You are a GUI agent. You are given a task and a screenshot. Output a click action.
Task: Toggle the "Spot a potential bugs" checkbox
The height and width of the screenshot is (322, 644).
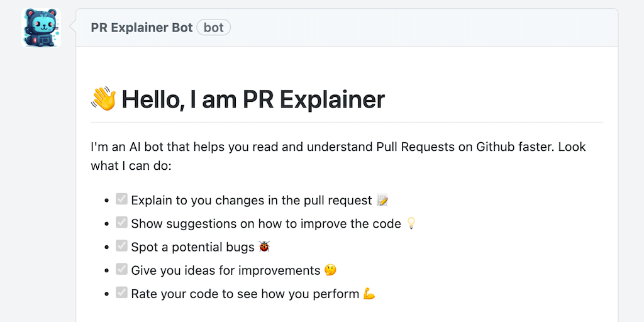click(x=122, y=247)
